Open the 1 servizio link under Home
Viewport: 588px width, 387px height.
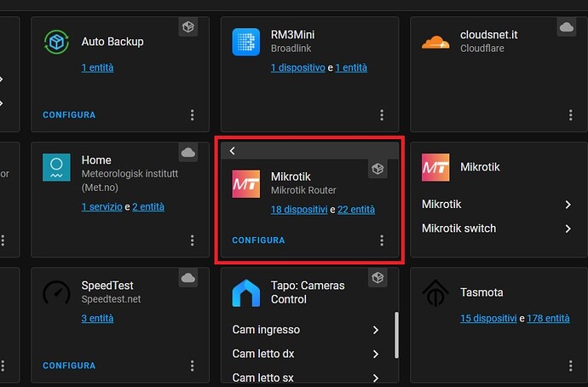point(102,206)
